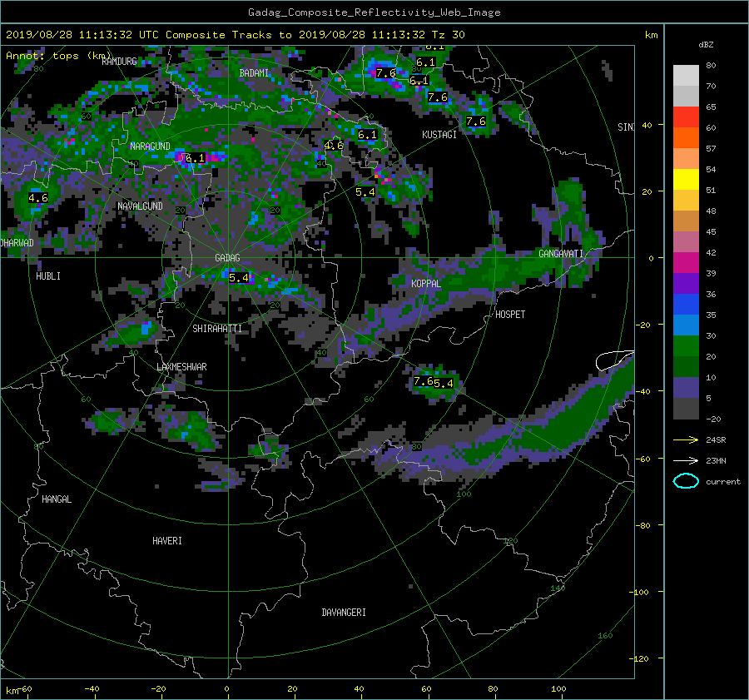Select the top light-gray 70–80 dBZ swatch
This screenshot has width=749, height=700.
pos(686,76)
